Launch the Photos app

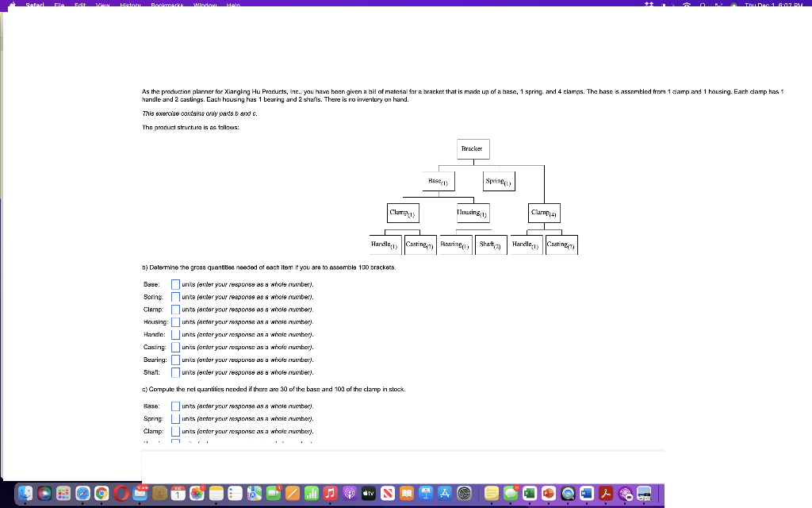[x=197, y=494]
